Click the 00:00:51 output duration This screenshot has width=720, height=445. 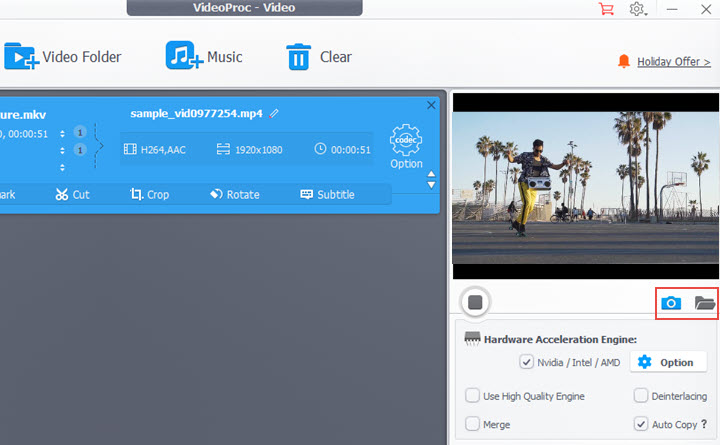click(x=343, y=150)
